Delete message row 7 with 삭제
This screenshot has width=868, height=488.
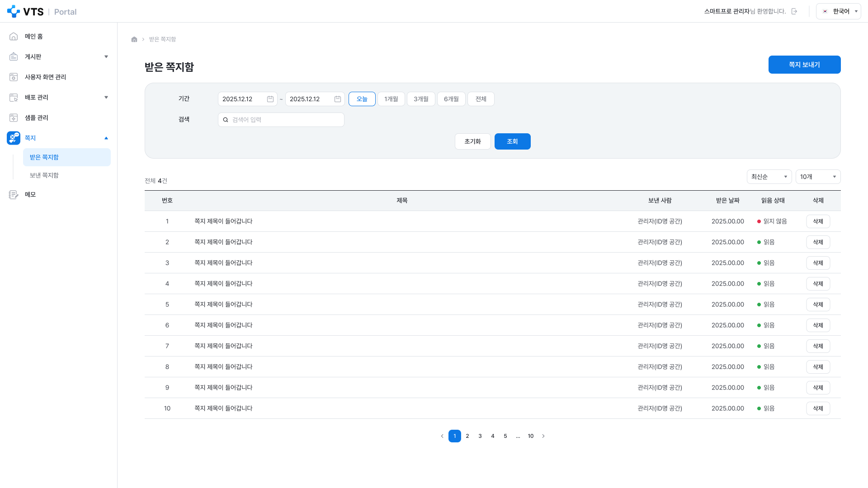pyautogui.click(x=818, y=346)
